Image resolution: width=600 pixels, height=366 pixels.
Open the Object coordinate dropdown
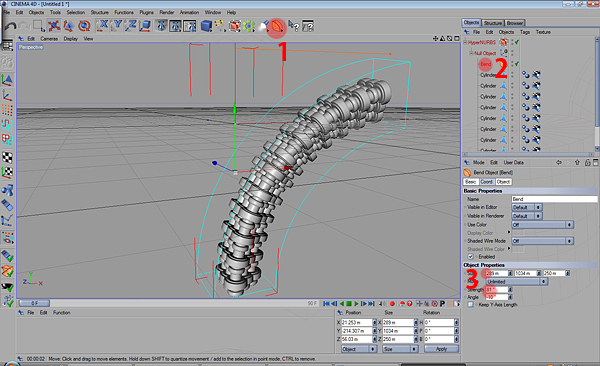pos(359,349)
